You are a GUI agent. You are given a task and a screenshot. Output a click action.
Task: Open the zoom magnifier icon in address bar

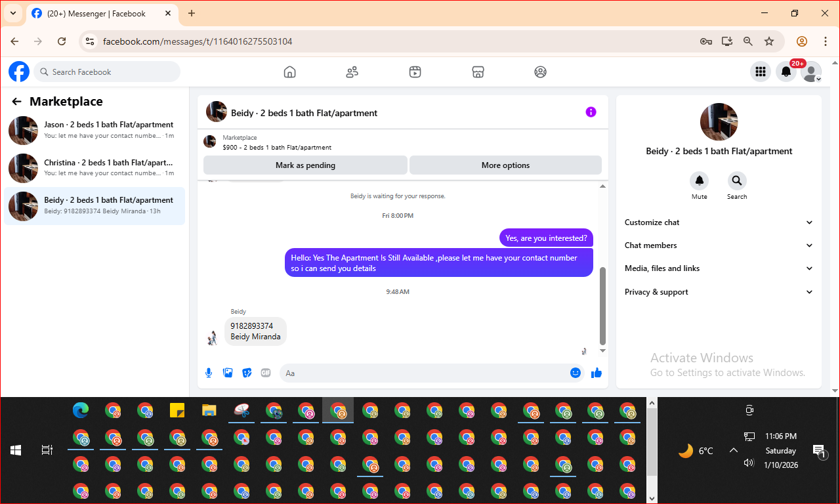click(748, 41)
